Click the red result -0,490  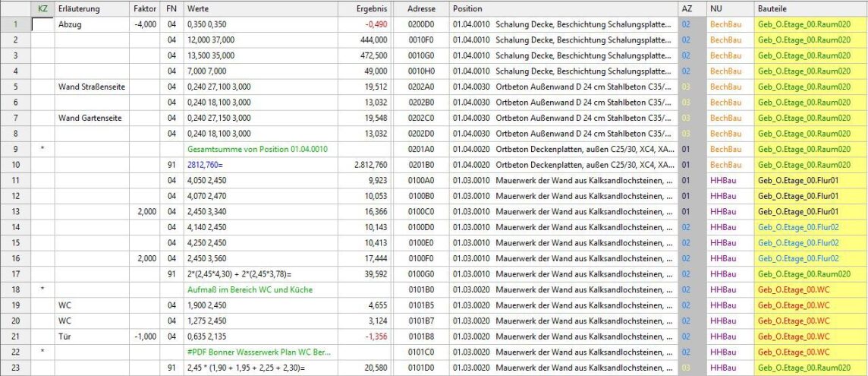(364, 24)
